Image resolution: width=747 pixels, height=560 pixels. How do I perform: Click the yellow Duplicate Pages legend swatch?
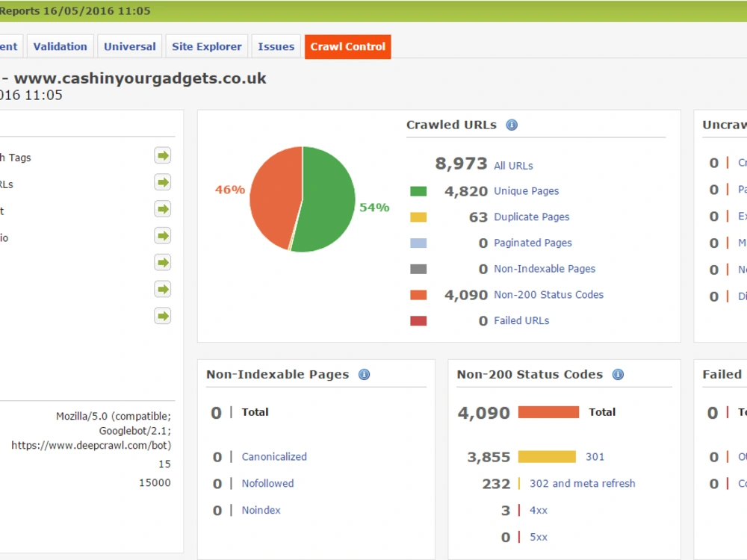[x=418, y=217]
